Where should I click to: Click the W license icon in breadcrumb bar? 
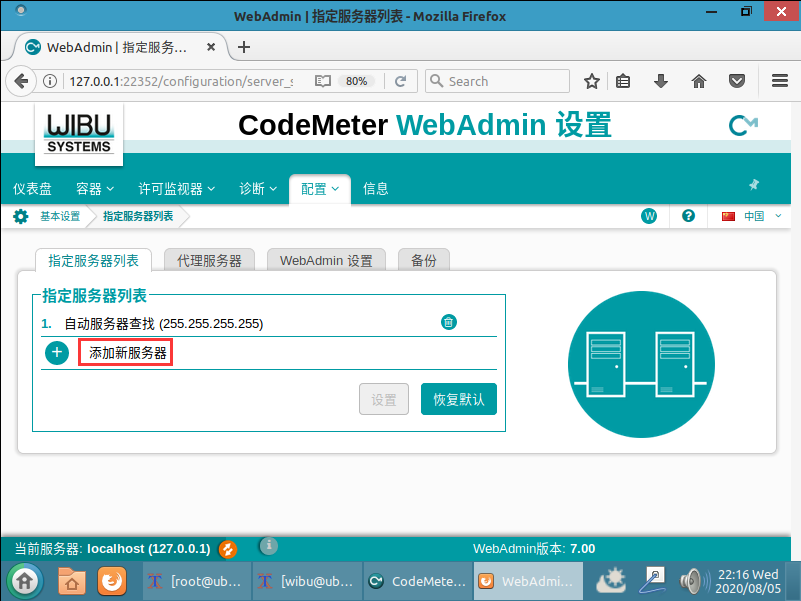649,216
